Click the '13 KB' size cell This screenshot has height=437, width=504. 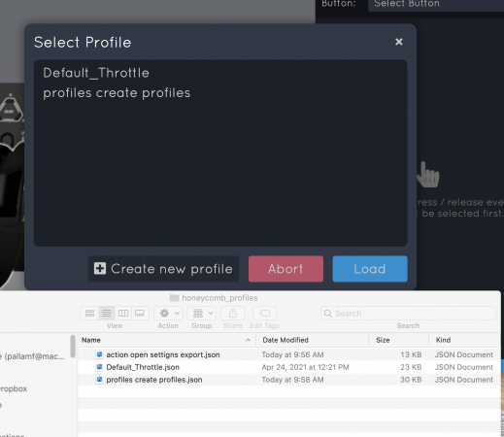coord(411,354)
